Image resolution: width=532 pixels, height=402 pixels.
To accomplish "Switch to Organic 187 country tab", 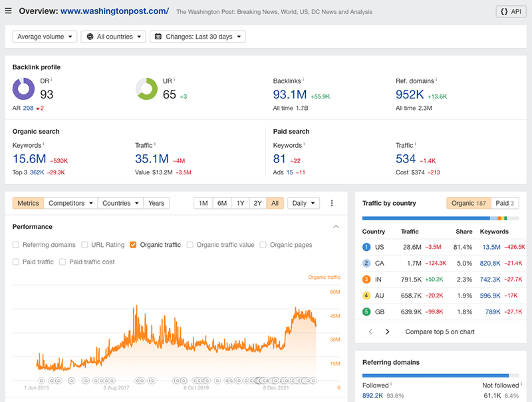I will pos(469,203).
